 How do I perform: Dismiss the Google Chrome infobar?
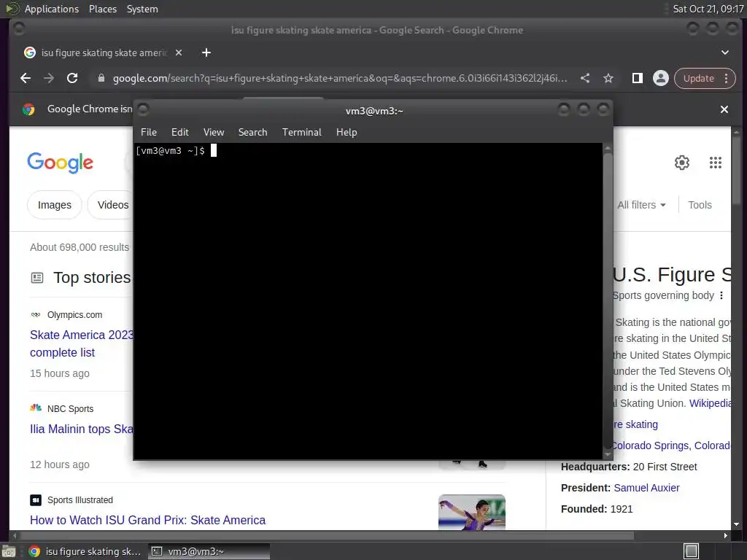pyautogui.click(x=724, y=109)
